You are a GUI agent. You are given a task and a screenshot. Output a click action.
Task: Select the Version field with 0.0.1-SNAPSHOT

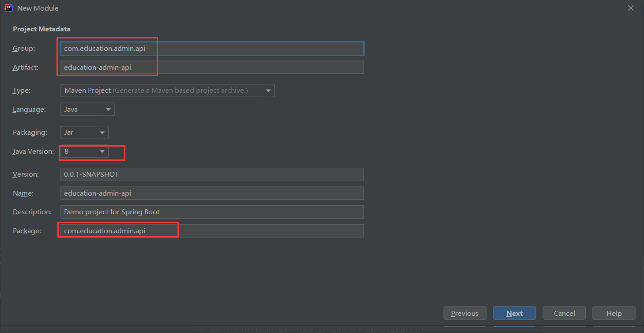tap(212, 174)
